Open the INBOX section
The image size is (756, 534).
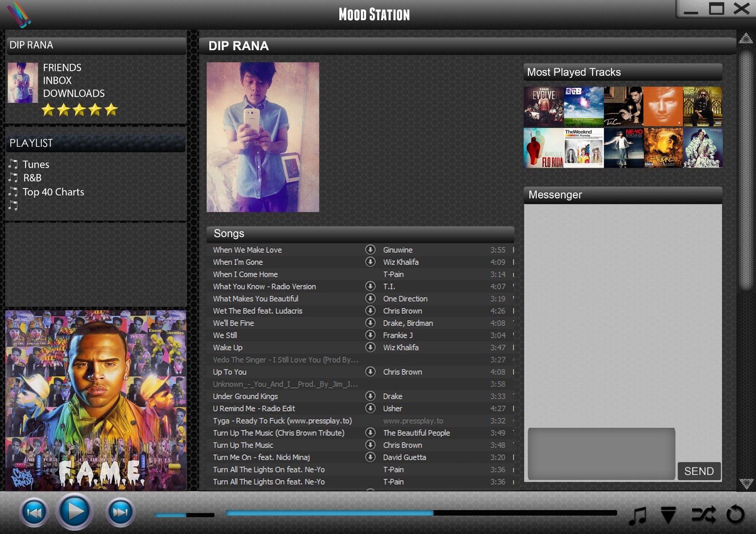pyautogui.click(x=57, y=80)
